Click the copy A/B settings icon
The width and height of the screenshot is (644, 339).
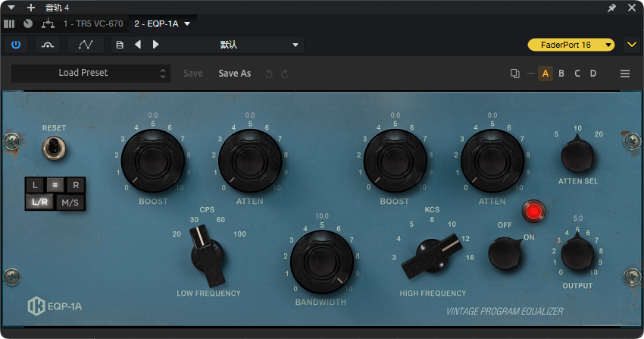[x=514, y=74]
